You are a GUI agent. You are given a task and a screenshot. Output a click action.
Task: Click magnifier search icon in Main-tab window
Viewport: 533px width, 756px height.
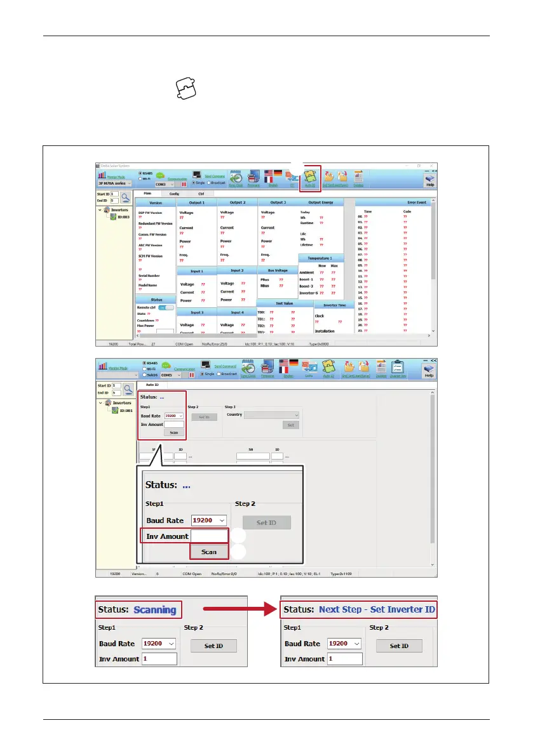(125, 197)
